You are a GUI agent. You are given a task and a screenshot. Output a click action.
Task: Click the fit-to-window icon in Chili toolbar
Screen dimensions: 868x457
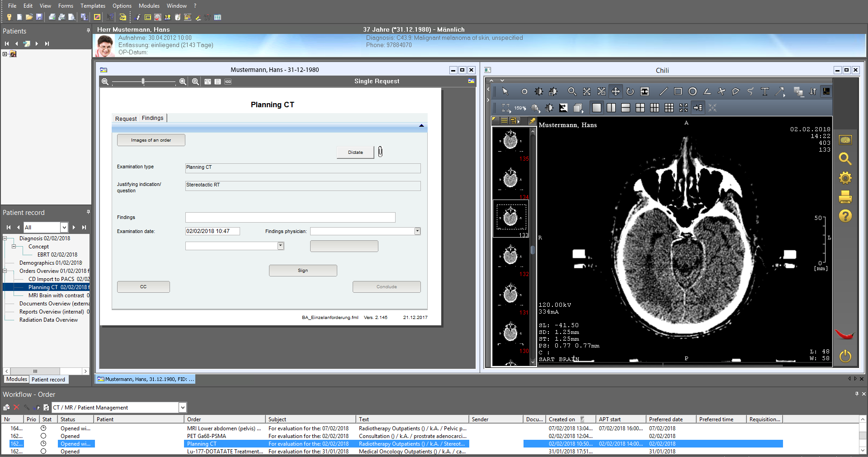click(587, 91)
